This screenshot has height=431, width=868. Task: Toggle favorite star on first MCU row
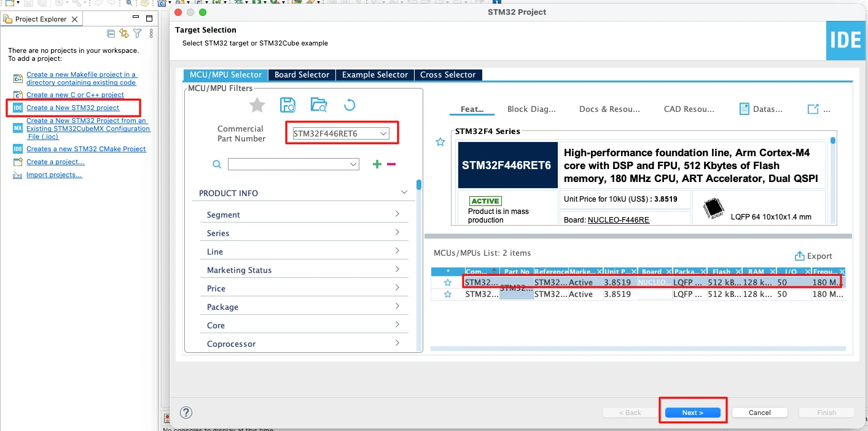click(x=448, y=283)
